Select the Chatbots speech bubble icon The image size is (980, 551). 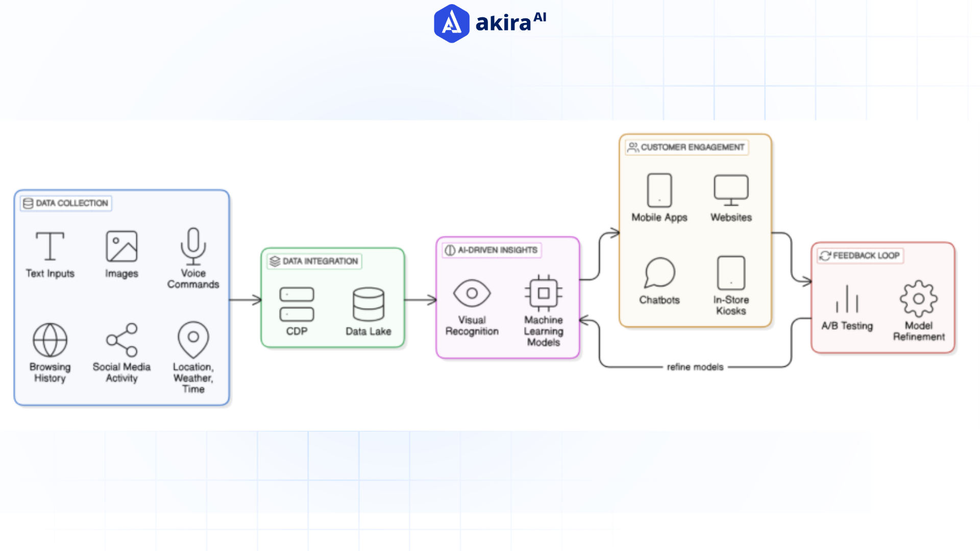659,272
